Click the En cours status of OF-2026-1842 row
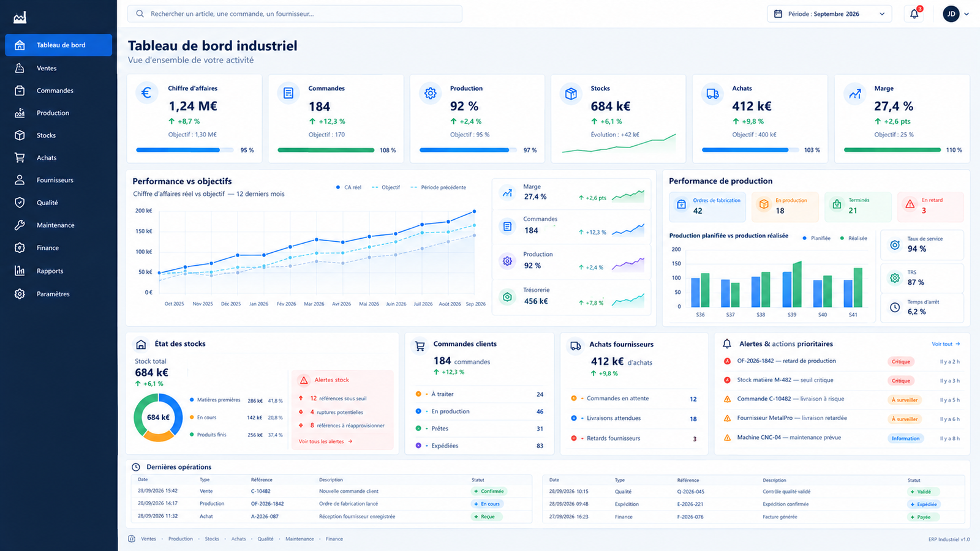Image resolution: width=980 pixels, height=551 pixels. pos(487,504)
